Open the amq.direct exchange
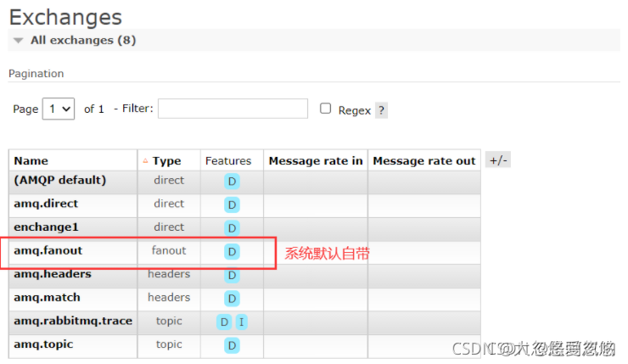 click(x=46, y=204)
